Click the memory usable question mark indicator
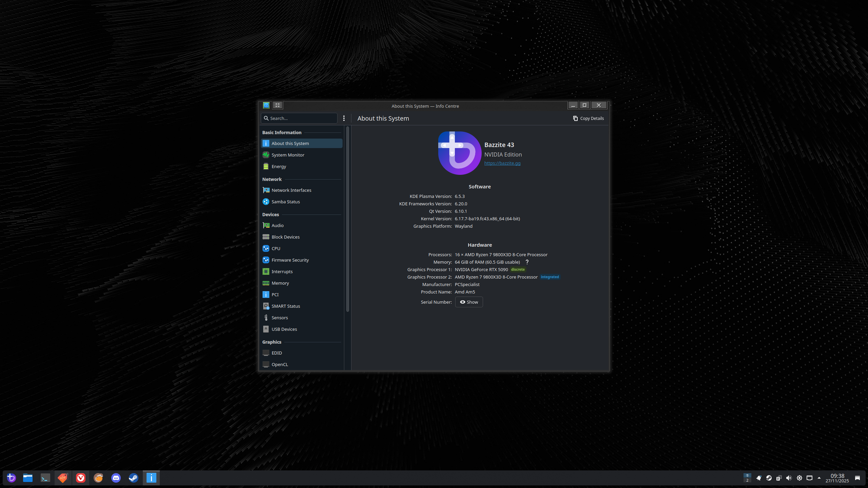 pyautogui.click(x=526, y=262)
